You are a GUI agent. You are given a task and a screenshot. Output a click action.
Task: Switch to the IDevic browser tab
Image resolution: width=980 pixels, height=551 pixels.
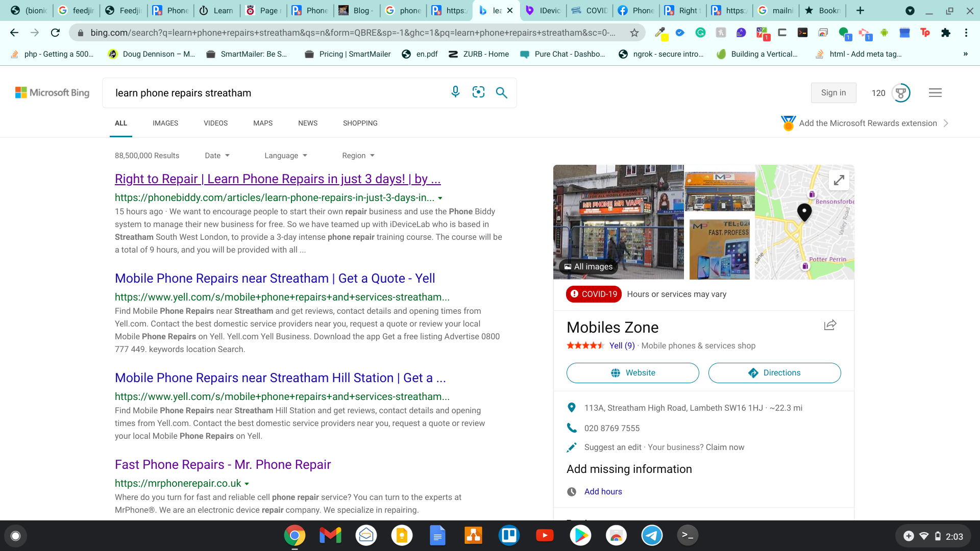point(544,10)
